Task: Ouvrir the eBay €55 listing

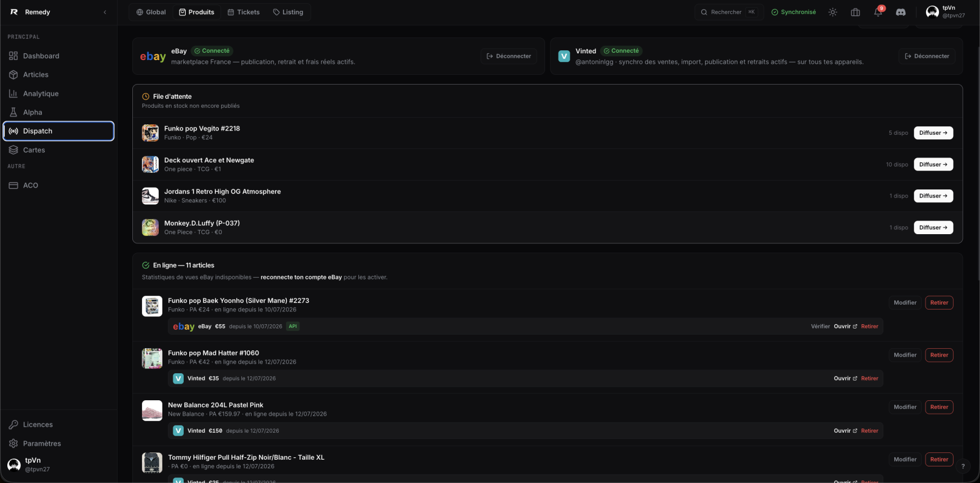Action: pos(845,327)
